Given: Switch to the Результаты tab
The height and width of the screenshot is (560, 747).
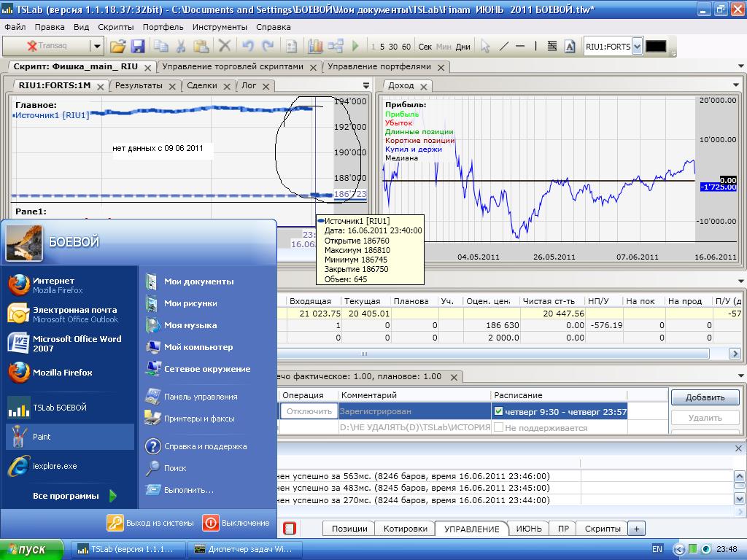Looking at the screenshot, I should pos(139,85).
